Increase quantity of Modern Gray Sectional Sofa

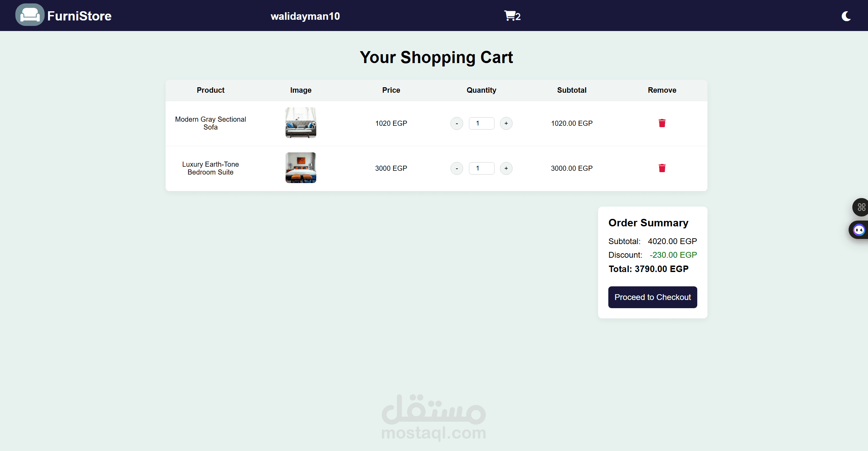(x=506, y=123)
